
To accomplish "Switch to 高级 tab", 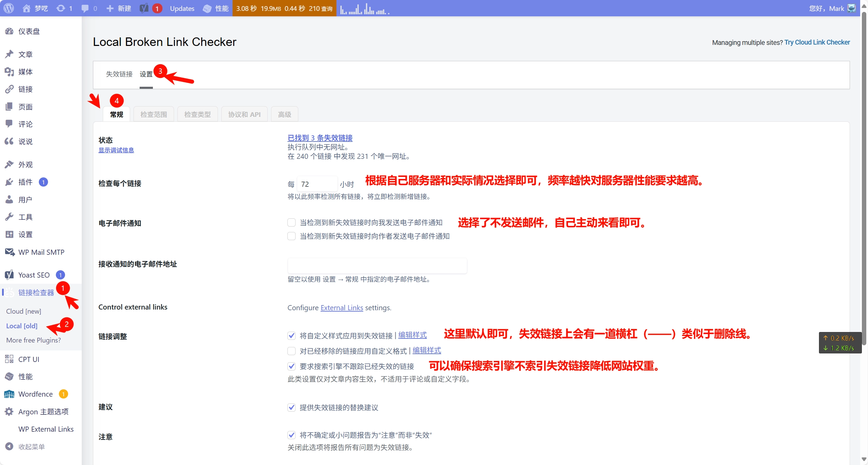I will pos(285,114).
